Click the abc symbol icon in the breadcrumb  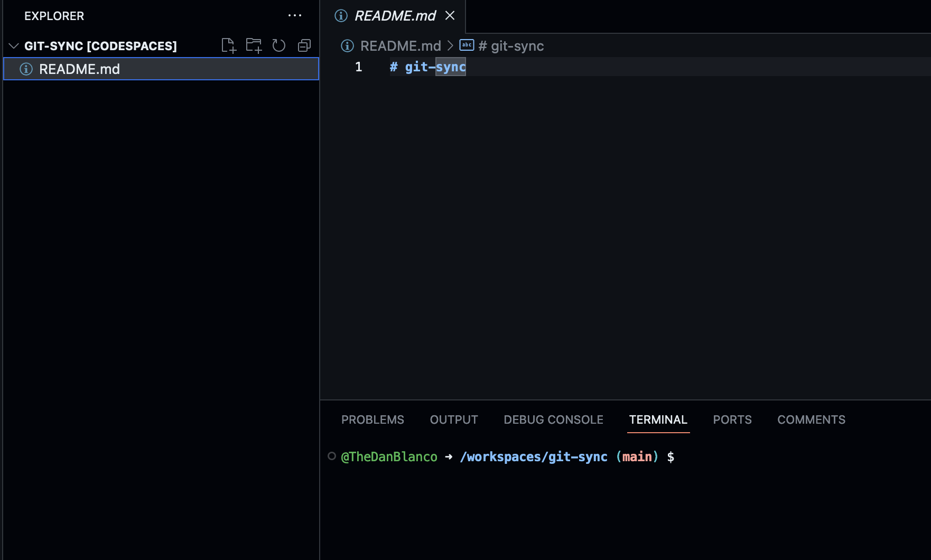click(x=467, y=45)
